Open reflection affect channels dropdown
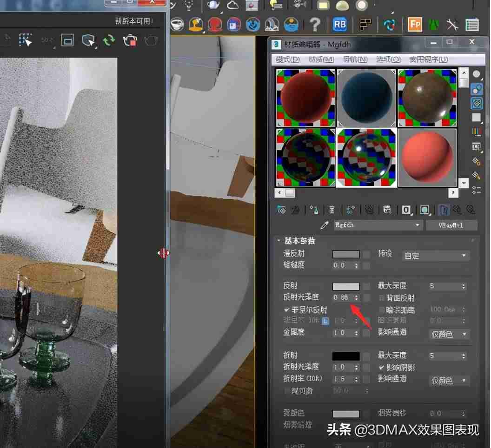 click(448, 334)
